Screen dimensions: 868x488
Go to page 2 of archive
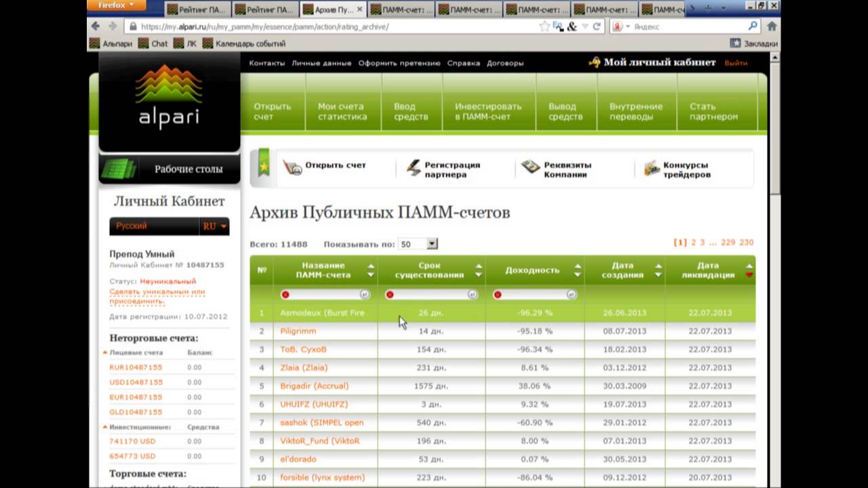(x=694, y=243)
